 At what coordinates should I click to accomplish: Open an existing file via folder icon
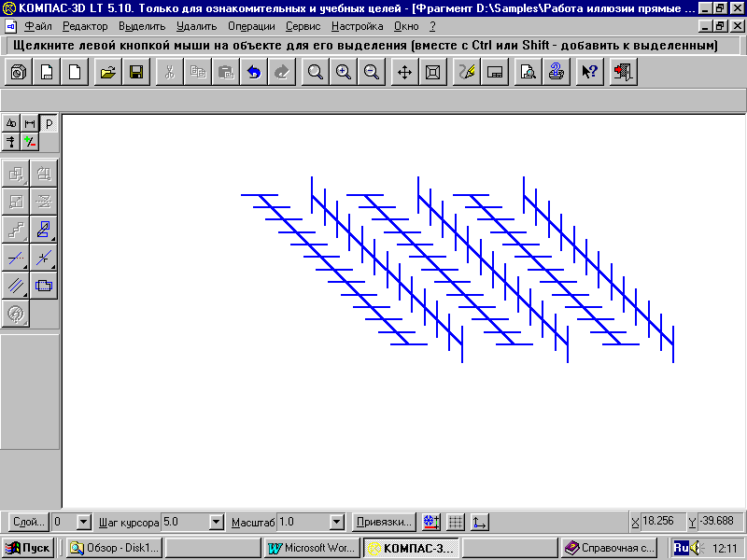(x=108, y=72)
